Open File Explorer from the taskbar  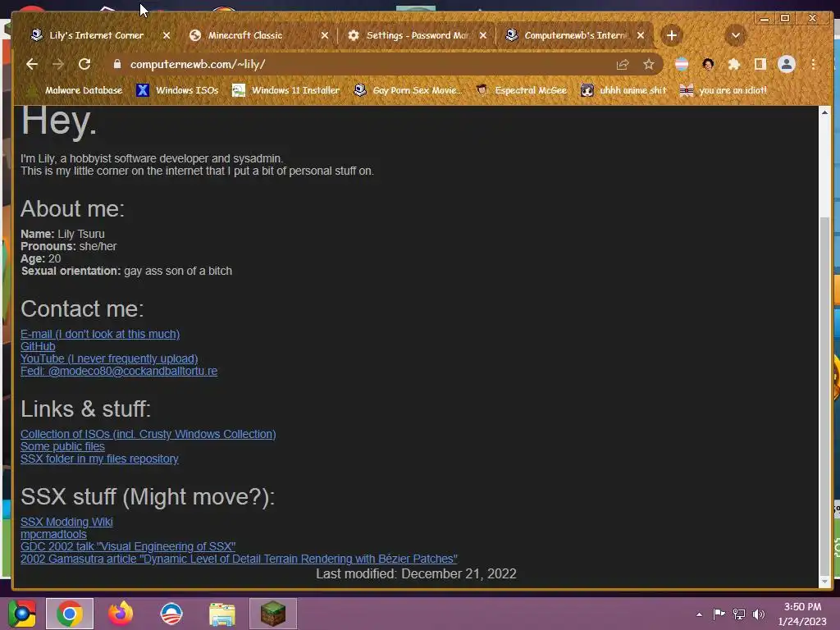coord(222,614)
